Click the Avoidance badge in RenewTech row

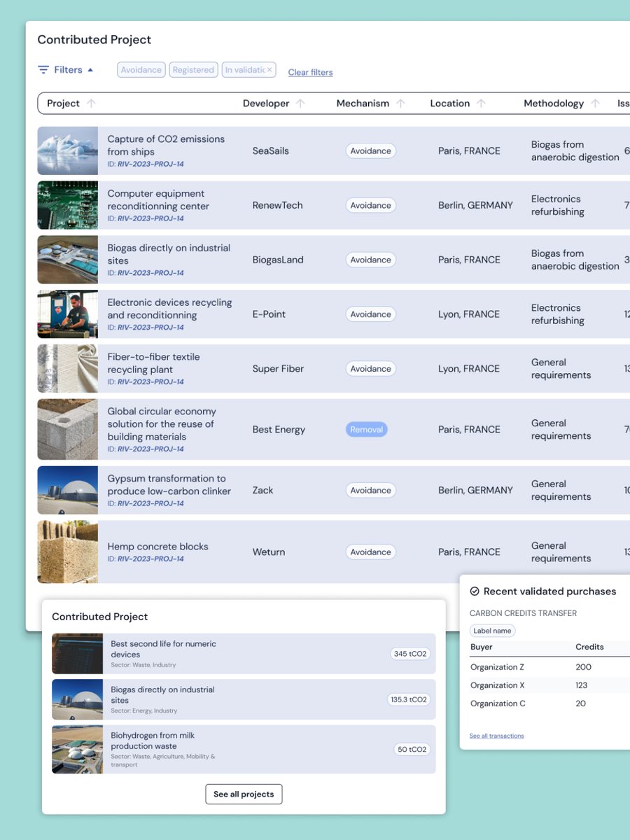371,205
